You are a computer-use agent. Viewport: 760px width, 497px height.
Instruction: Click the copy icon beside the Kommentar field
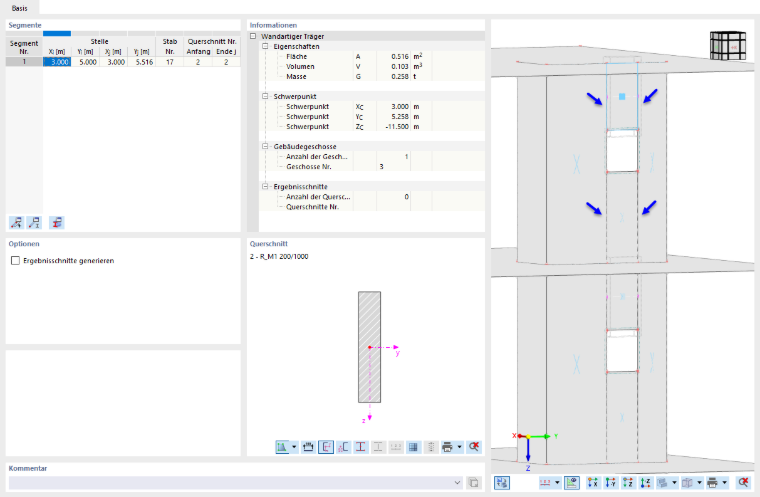pos(473,483)
